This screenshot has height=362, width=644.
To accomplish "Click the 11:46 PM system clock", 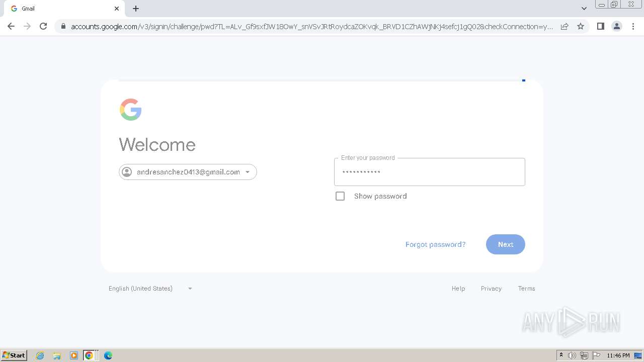I will coord(618,355).
